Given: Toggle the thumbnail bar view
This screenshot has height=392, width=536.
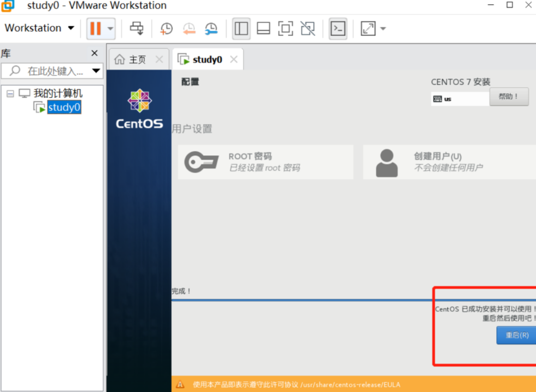Looking at the screenshot, I should click(263, 28).
